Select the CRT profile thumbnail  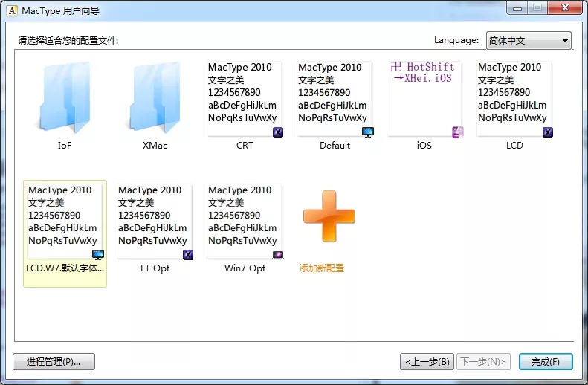point(245,99)
